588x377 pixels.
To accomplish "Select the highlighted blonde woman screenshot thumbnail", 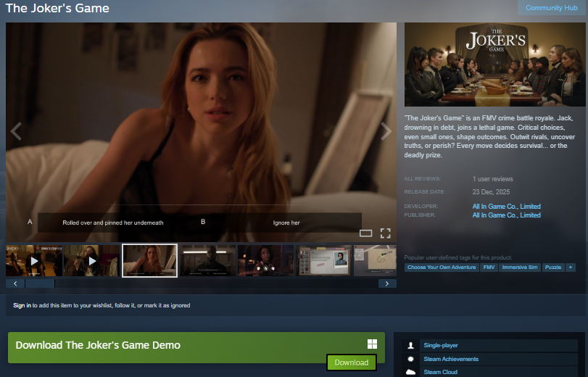I will coord(149,261).
